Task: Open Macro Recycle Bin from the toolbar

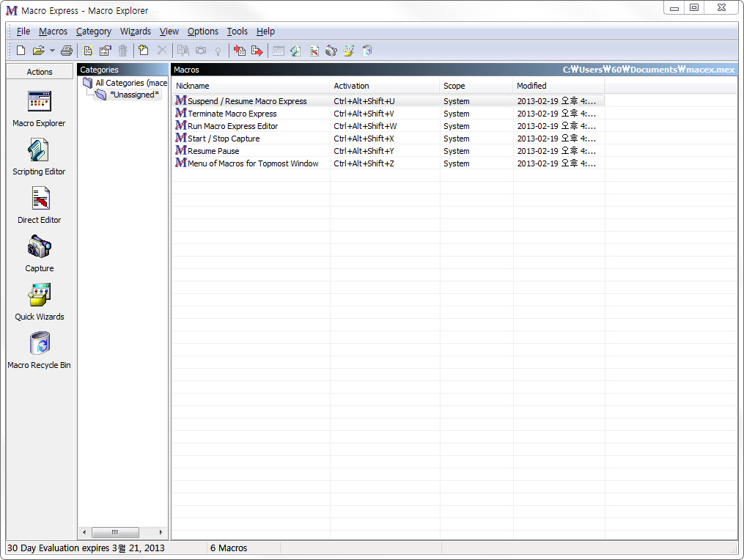Action: point(367,51)
